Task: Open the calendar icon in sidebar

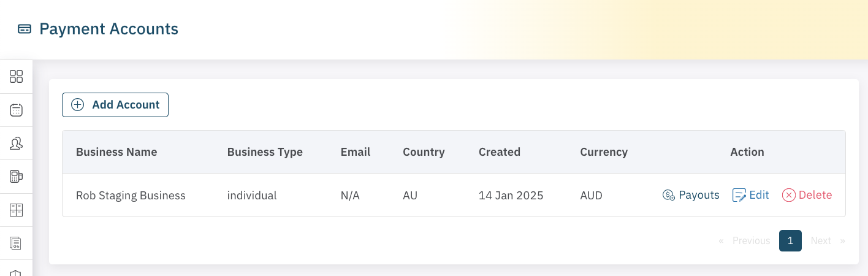Action: tap(17, 110)
